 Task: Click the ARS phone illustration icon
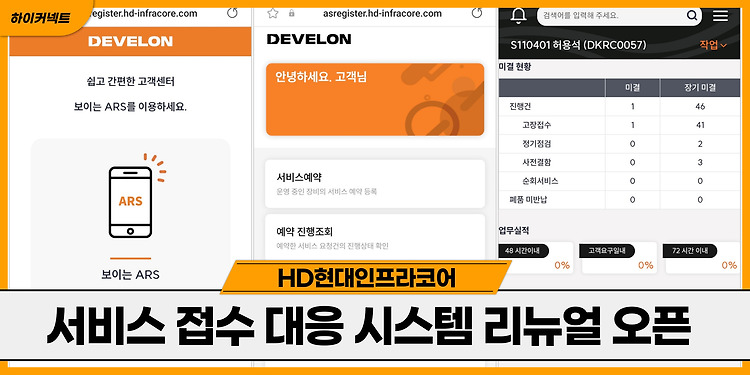pos(131,201)
